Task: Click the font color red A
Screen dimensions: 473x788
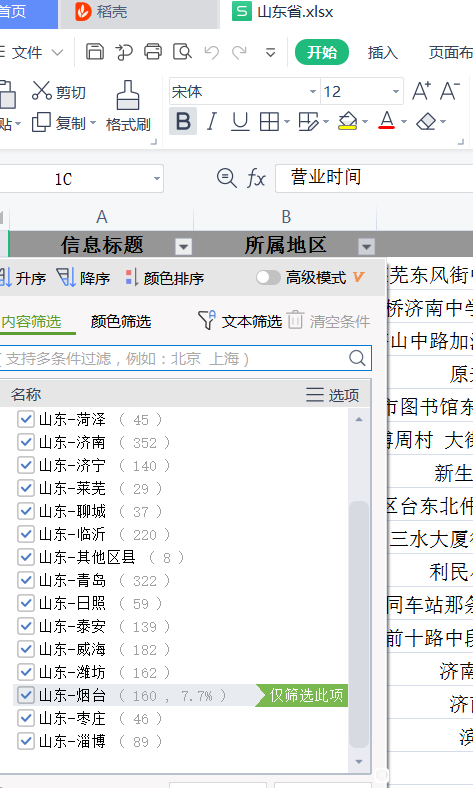Action: 386,121
